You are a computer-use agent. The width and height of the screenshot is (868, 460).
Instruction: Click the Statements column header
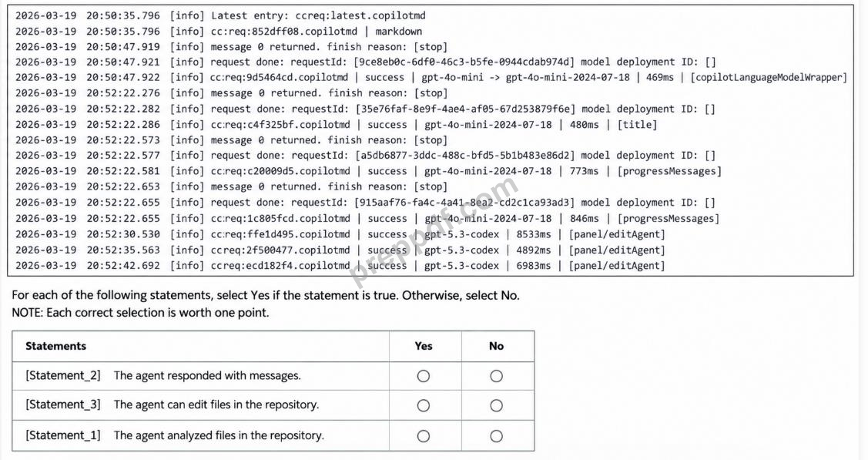pyautogui.click(x=56, y=346)
